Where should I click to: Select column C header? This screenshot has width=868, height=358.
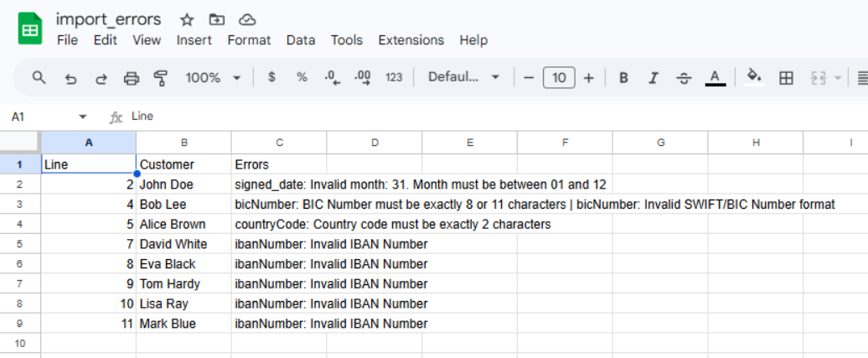coord(279,143)
